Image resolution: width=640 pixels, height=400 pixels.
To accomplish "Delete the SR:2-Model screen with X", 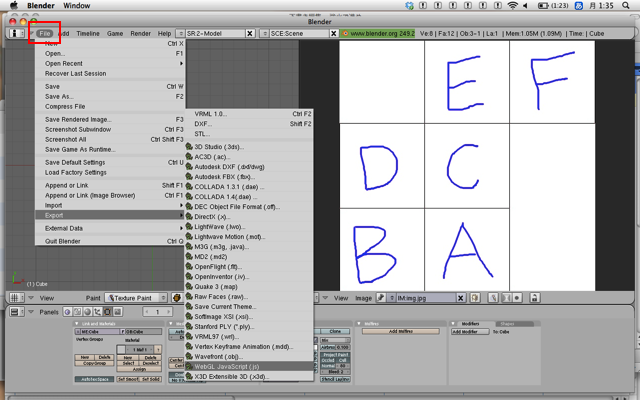I will [x=250, y=33].
